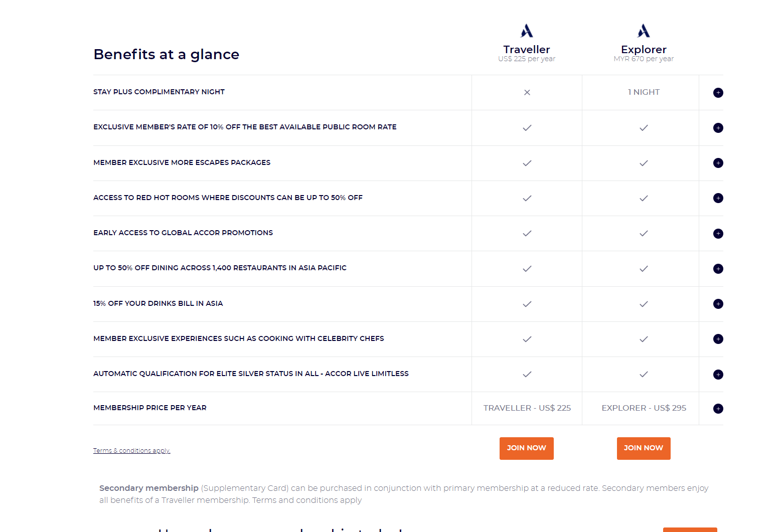Screen dimensions: 784x532
Task: Click the 1 NIGHT cell under Explorer
Action: (x=644, y=92)
